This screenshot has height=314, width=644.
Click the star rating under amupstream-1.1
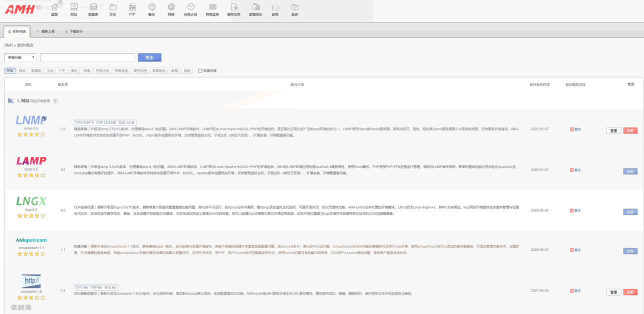(x=31, y=254)
